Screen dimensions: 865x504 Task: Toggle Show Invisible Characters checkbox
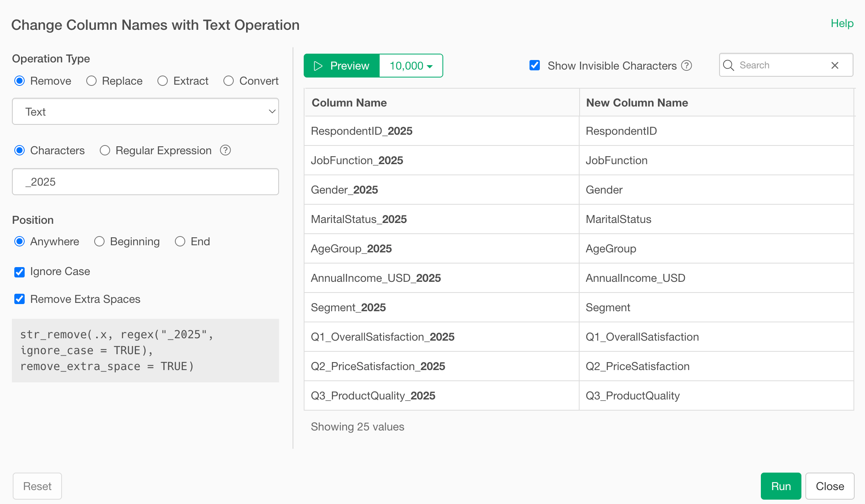coord(535,65)
